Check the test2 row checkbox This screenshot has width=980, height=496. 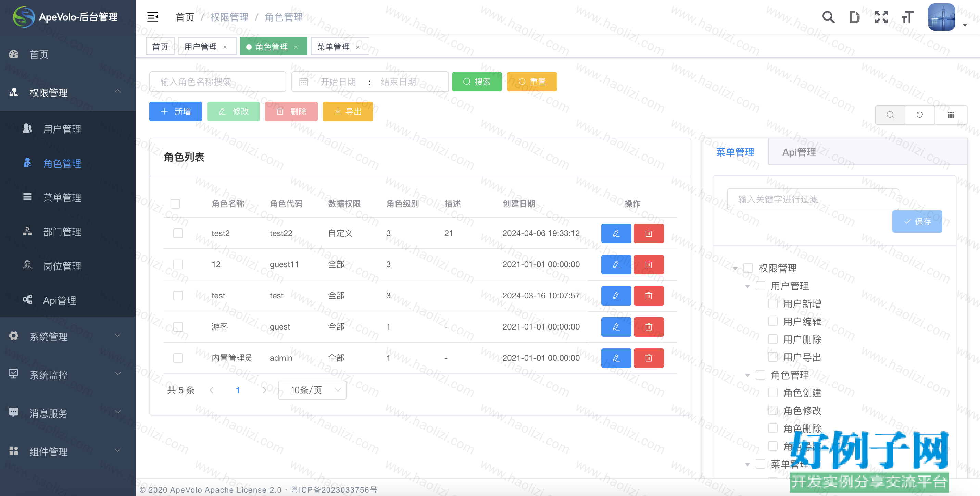178,233
